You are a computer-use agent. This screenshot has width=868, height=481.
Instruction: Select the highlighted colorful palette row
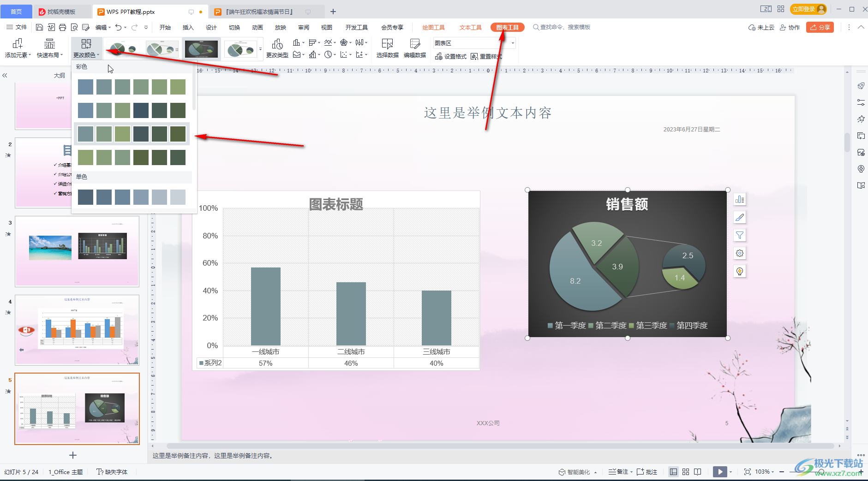pyautogui.click(x=132, y=134)
